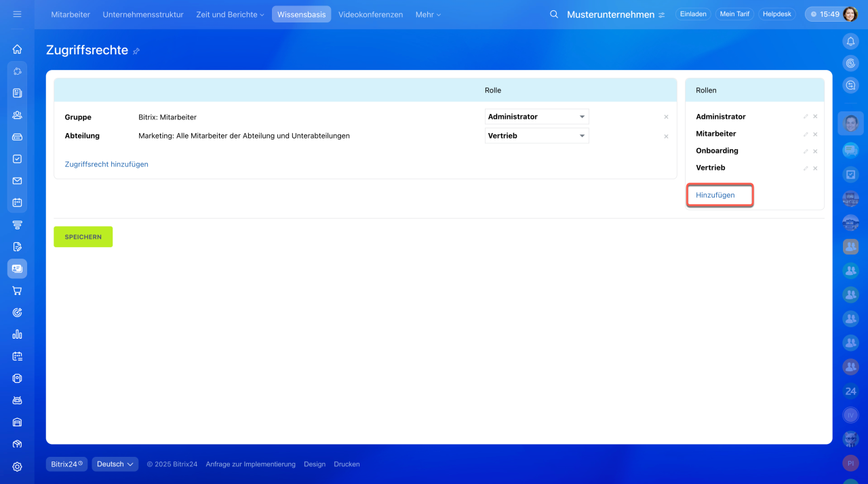Open settings gear at sidebar bottom

(17, 467)
